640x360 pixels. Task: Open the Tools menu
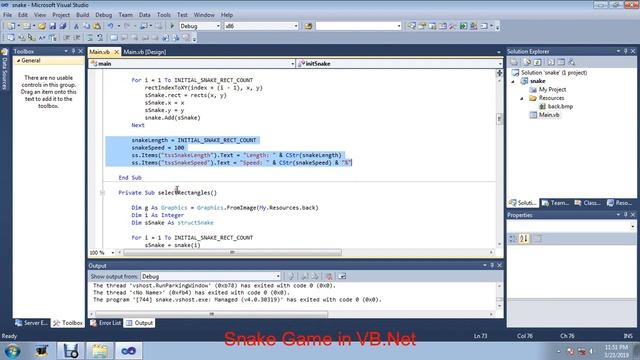[164, 15]
